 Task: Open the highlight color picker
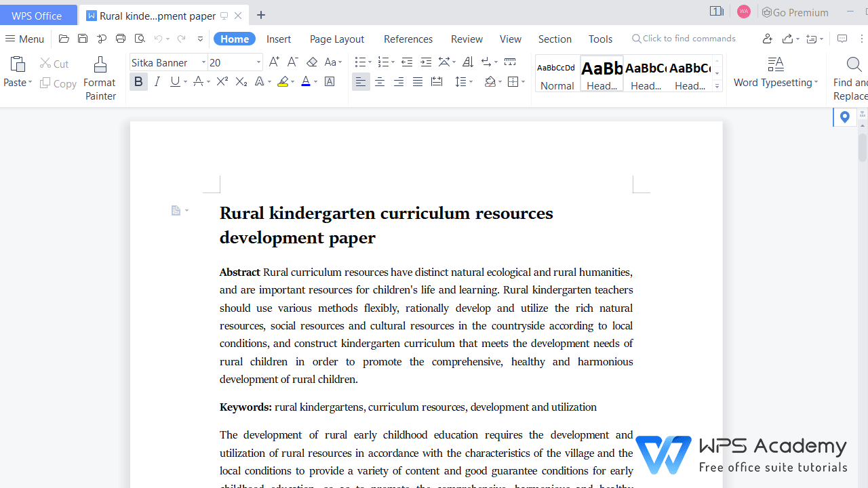click(x=292, y=81)
